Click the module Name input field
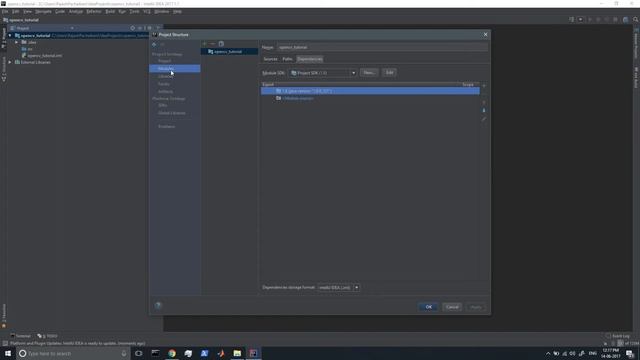The image size is (640, 360). click(x=382, y=47)
